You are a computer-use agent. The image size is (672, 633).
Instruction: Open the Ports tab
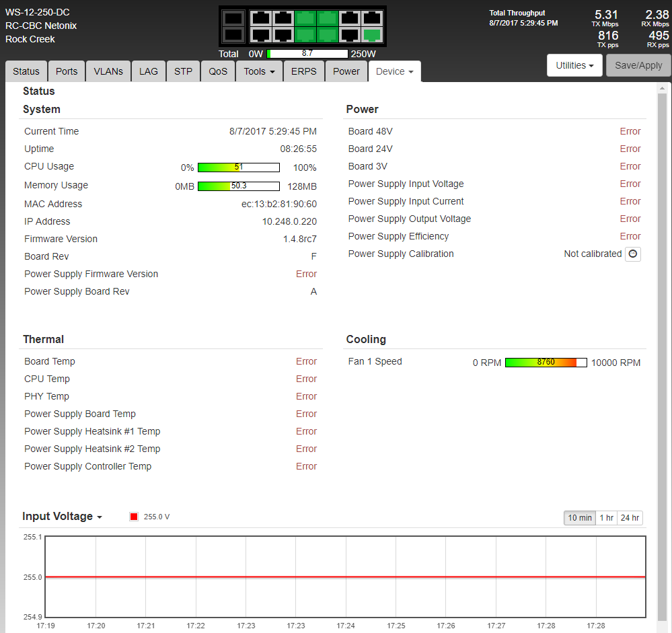67,71
